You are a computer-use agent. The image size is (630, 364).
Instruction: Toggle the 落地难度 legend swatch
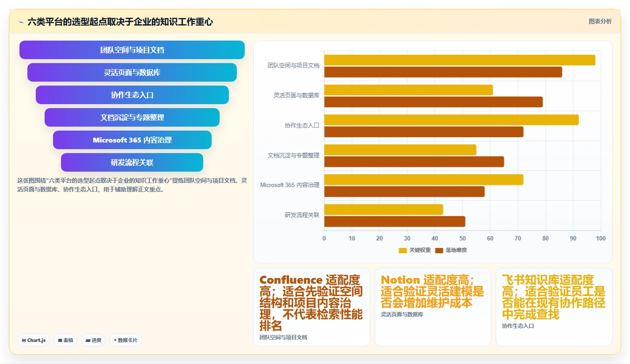(x=439, y=250)
